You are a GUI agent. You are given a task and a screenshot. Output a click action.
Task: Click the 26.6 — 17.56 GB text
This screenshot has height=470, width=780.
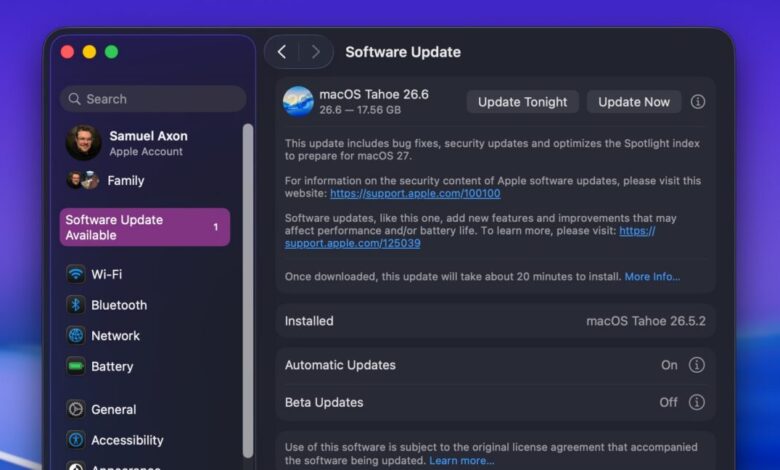(x=360, y=110)
